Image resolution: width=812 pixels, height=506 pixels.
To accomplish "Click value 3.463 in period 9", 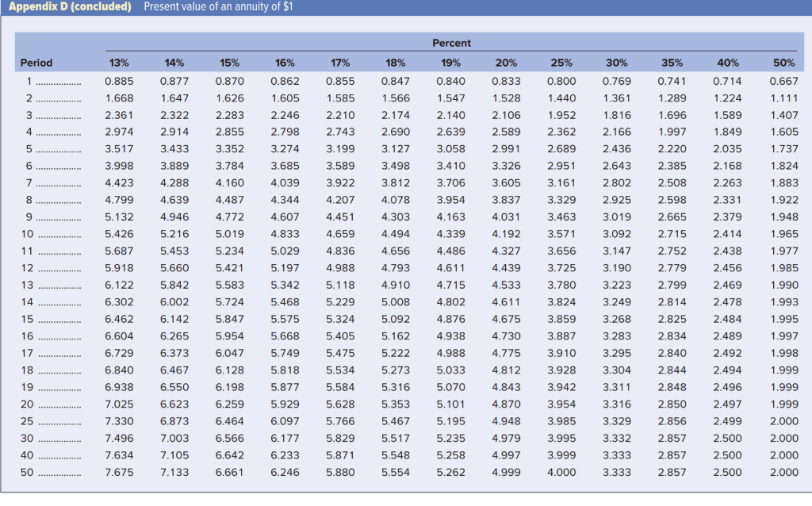I will pos(561,217).
